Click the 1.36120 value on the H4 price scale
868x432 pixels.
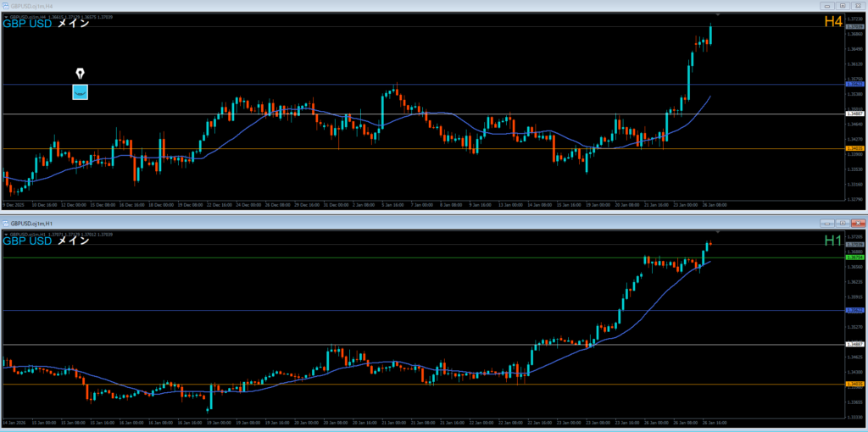(x=856, y=64)
